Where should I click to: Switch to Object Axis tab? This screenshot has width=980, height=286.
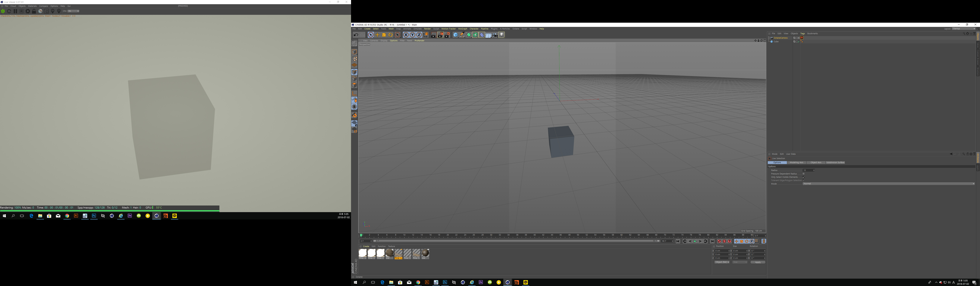point(816,162)
